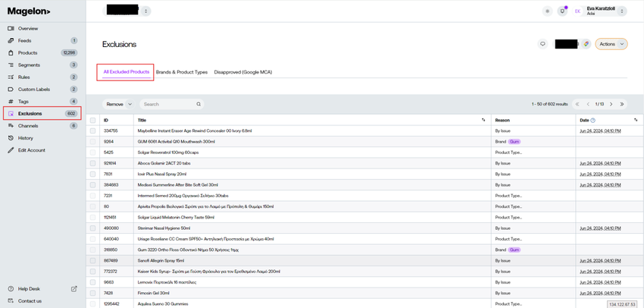Open the Overview sidebar icon
This screenshot has height=308, width=644.
tap(11, 29)
